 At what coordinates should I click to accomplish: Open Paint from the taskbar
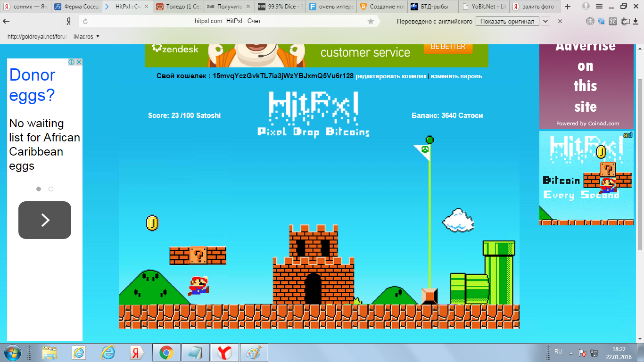click(x=254, y=353)
